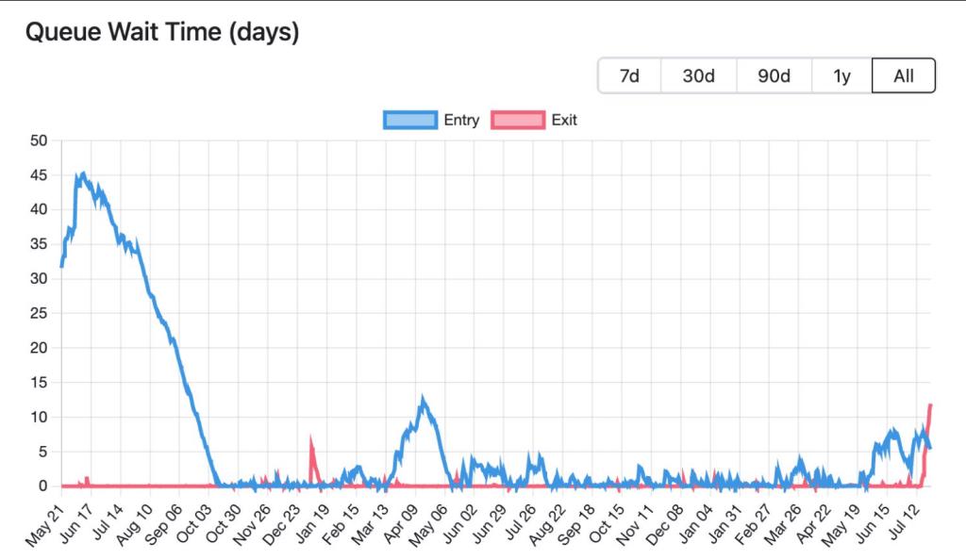Click the red Exit spike at chart's right end
The image size is (966, 560).
coord(929,407)
